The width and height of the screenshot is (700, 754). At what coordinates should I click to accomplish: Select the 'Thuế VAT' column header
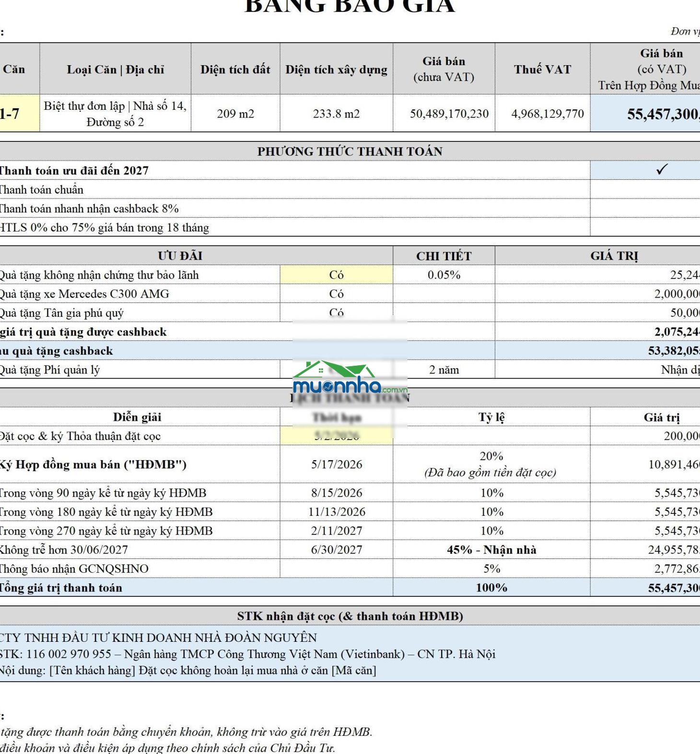coord(543,69)
